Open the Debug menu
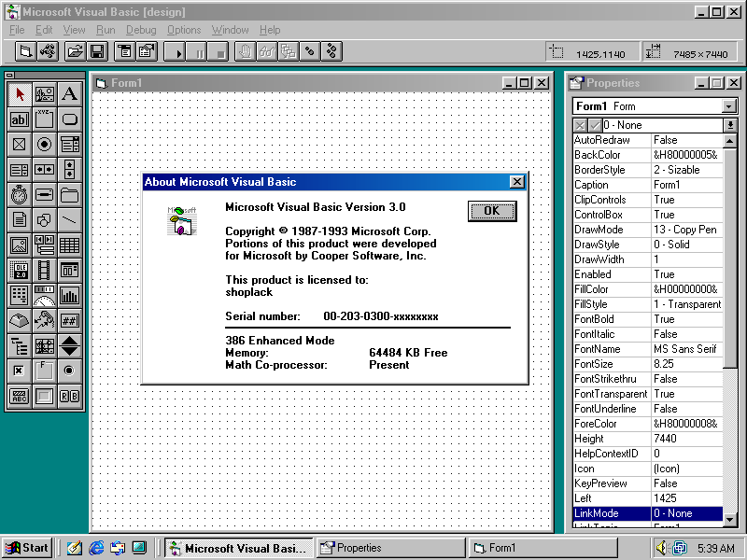This screenshot has width=747, height=560. (x=141, y=30)
